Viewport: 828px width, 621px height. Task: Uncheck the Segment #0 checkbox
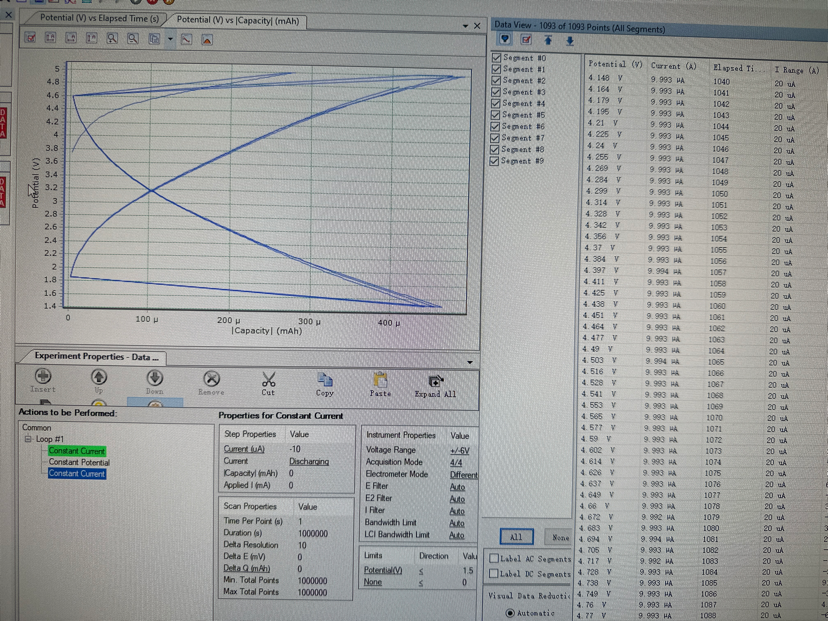(x=497, y=58)
